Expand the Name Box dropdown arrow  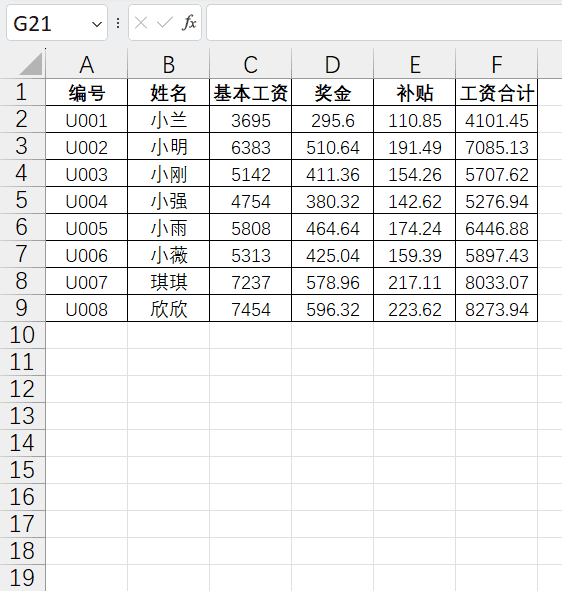coord(97,24)
